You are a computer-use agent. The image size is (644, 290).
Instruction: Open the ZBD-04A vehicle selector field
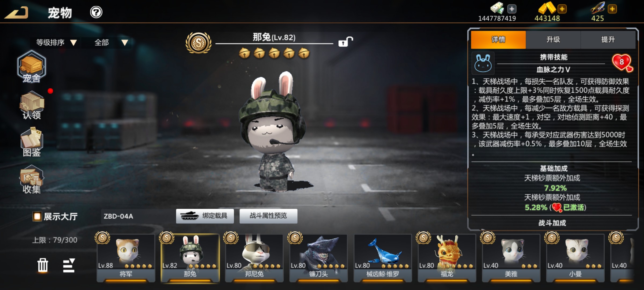(137, 216)
